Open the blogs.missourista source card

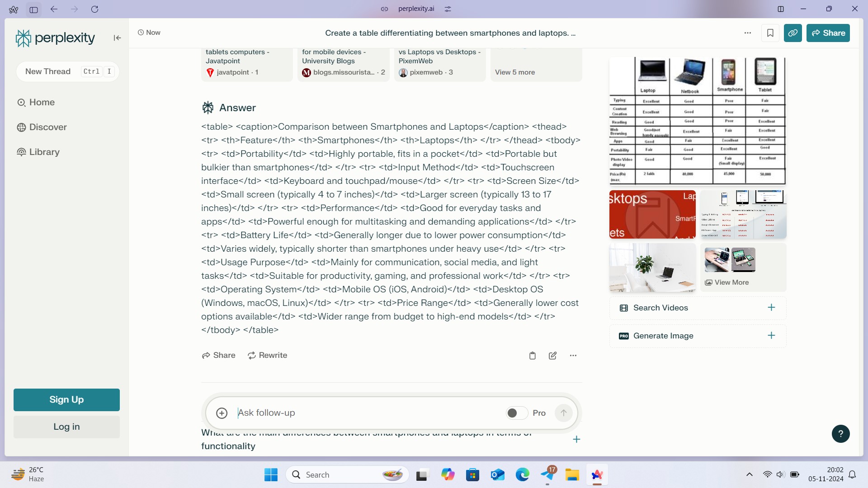[x=344, y=65]
